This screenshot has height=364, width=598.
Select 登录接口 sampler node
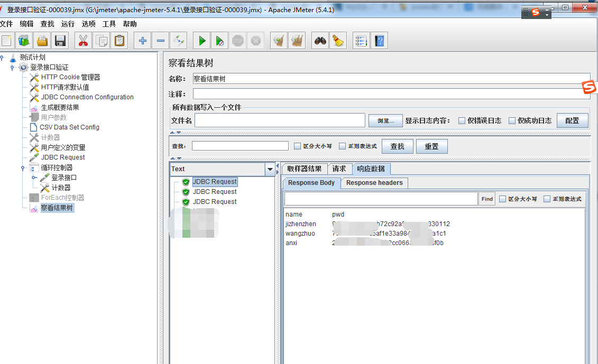click(x=64, y=178)
